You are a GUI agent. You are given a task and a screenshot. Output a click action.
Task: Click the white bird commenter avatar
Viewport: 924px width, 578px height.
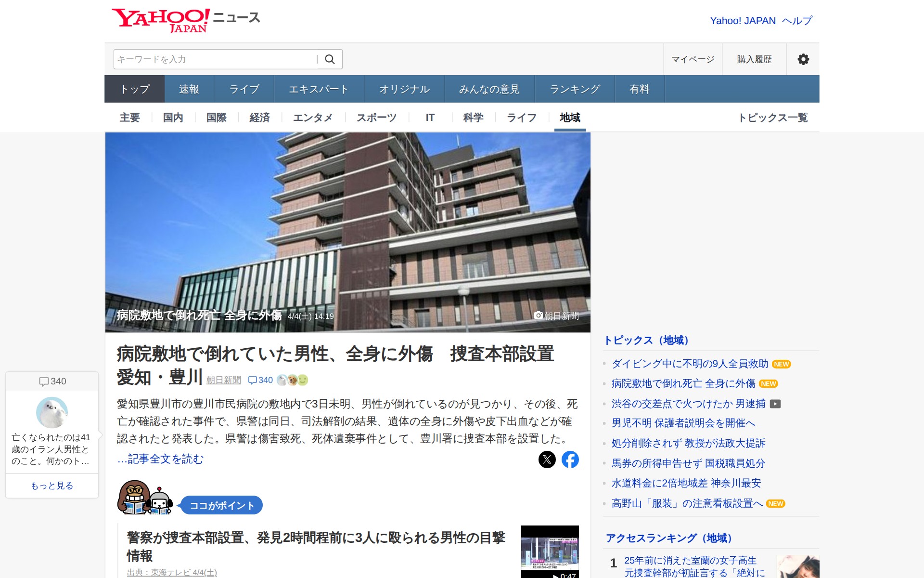click(52, 412)
